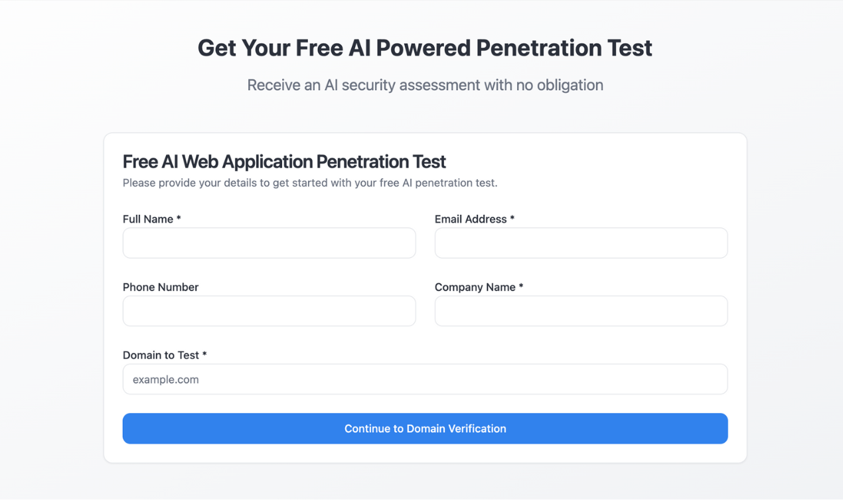Click into the Company Name field
The height and width of the screenshot is (504, 843).
pyautogui.click(x=581, y=311)
